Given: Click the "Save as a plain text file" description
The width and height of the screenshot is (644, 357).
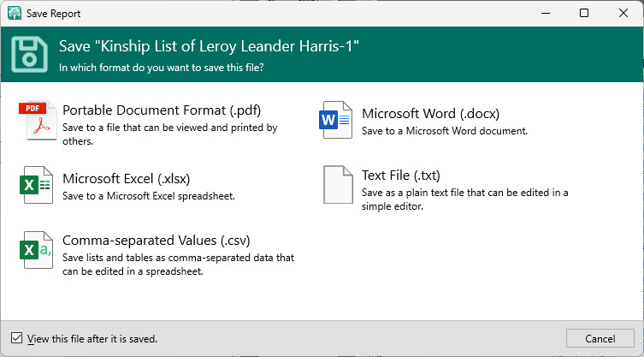Looking at the screenshot, I should pos(464,199).
